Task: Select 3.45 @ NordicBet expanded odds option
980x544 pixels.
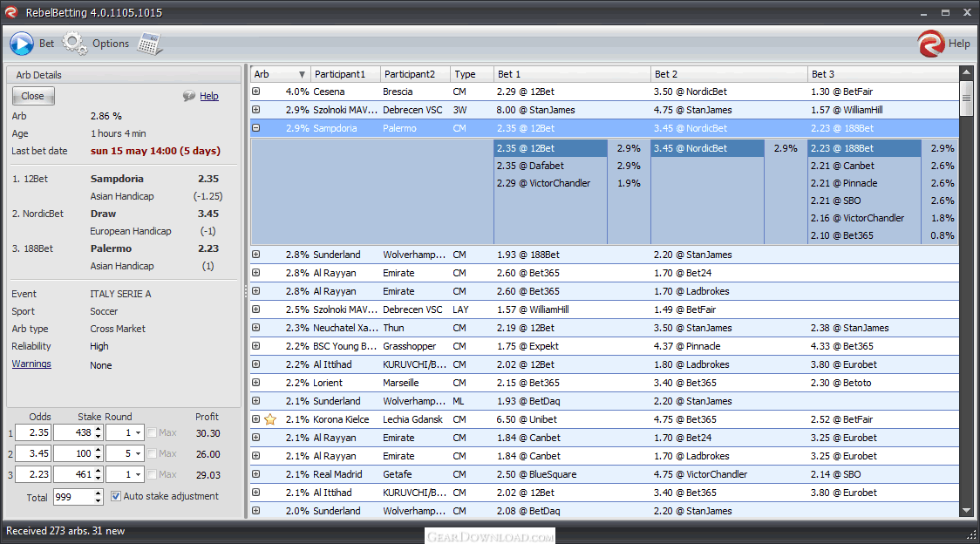Action: point(707,148)
